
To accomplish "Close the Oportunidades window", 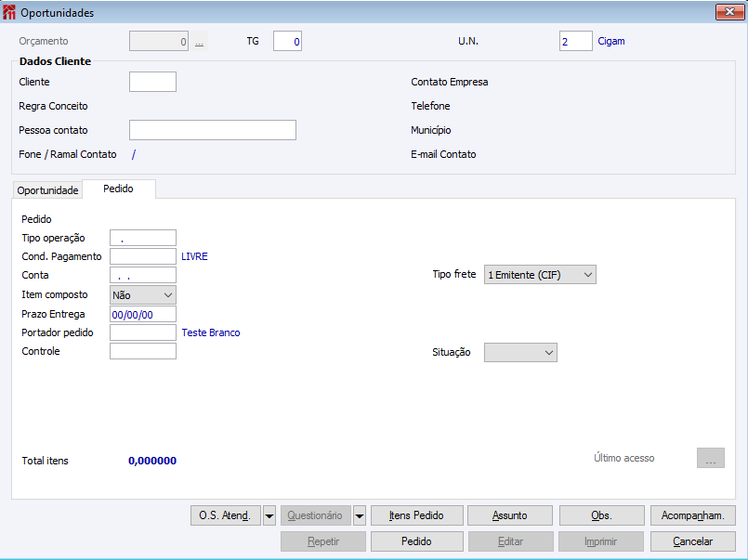I will tap(729, 12).
